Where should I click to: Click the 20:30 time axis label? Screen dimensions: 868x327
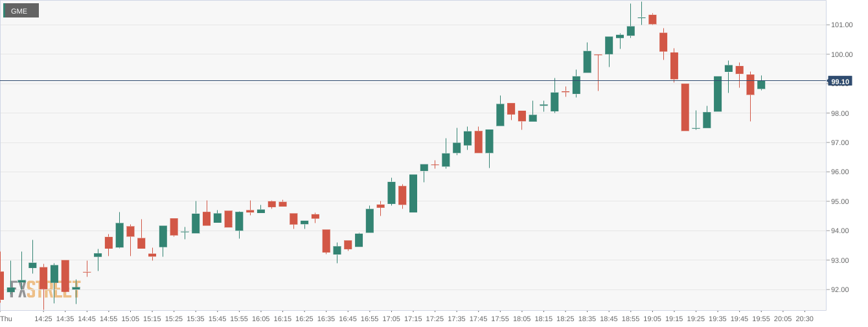805,319
